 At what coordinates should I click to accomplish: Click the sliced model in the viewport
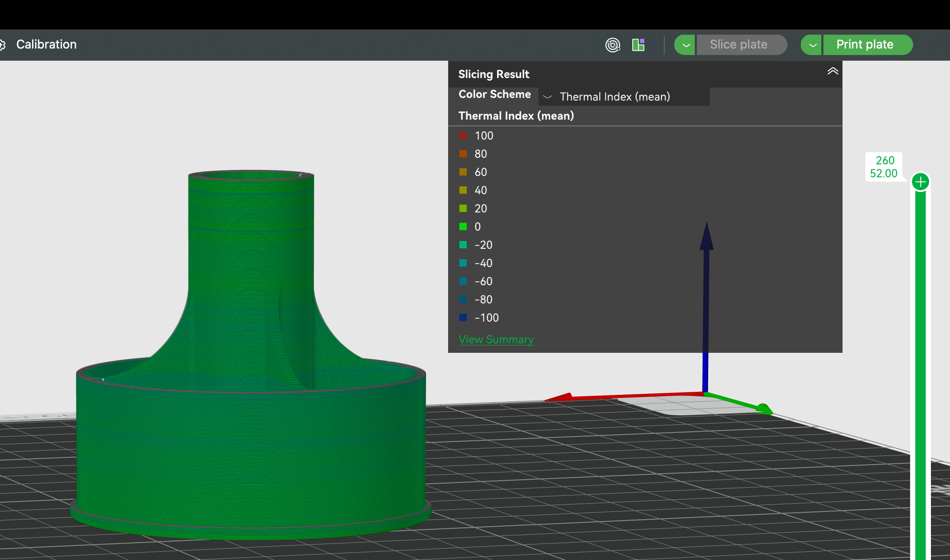coord(251,355)
